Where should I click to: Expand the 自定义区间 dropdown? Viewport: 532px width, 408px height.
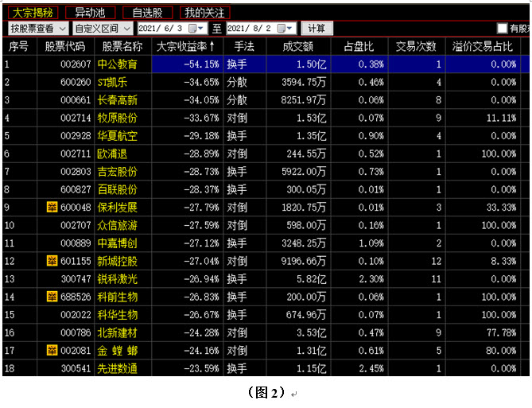128,29
